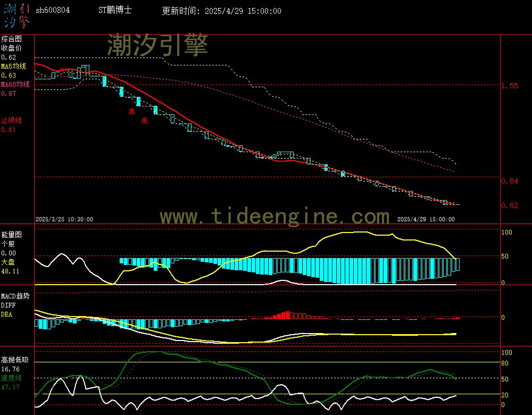Select the 综合图 panel label
532x415 pixels.
(12, 39)
